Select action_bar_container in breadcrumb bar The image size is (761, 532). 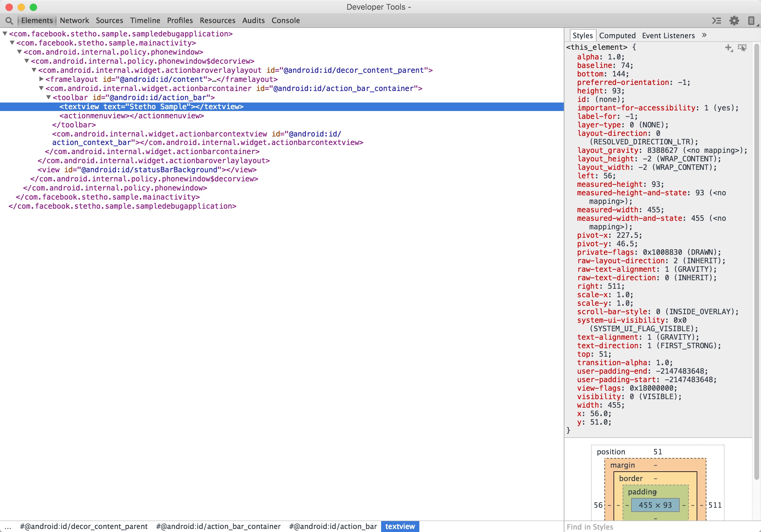[218, 526]
